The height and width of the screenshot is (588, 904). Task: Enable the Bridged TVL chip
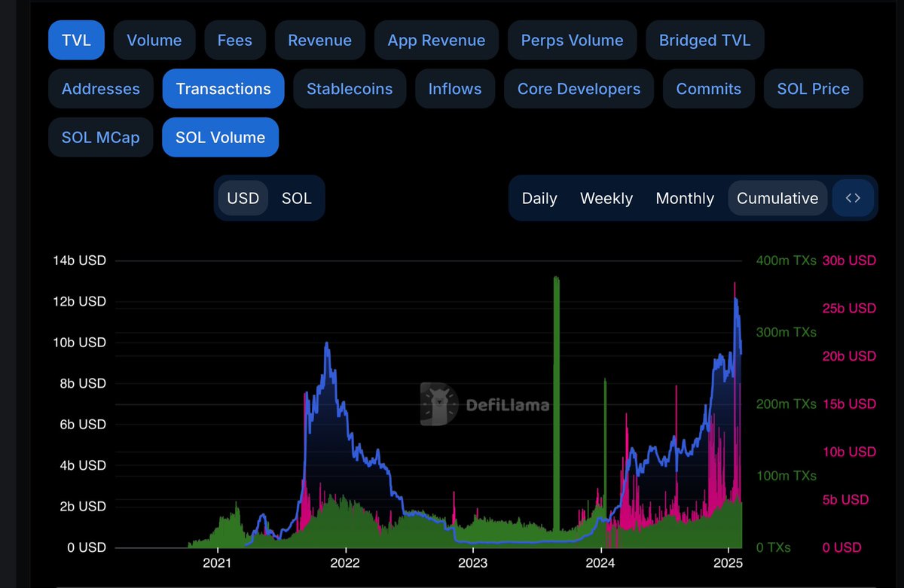point(704,41)
